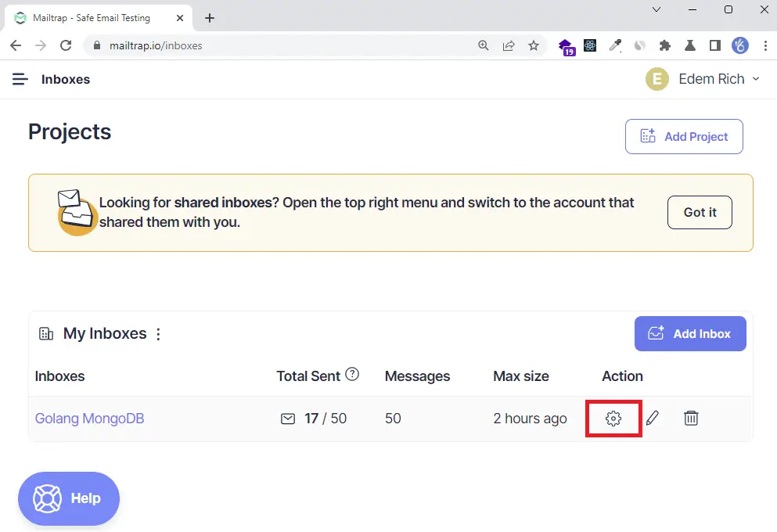777x532 pixels.
Task: Edit the Golang MongoDB inbox with pencil icon
Action: click(x=653, y=418)
